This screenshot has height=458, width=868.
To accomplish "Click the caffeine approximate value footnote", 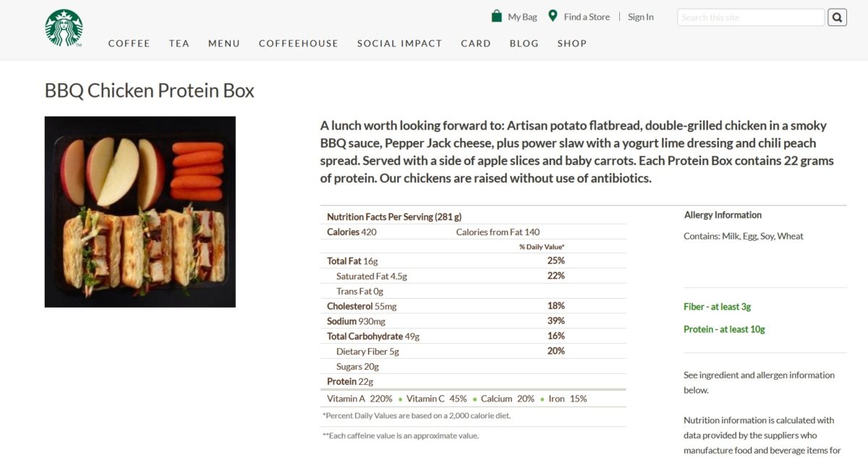I will 401,436.
